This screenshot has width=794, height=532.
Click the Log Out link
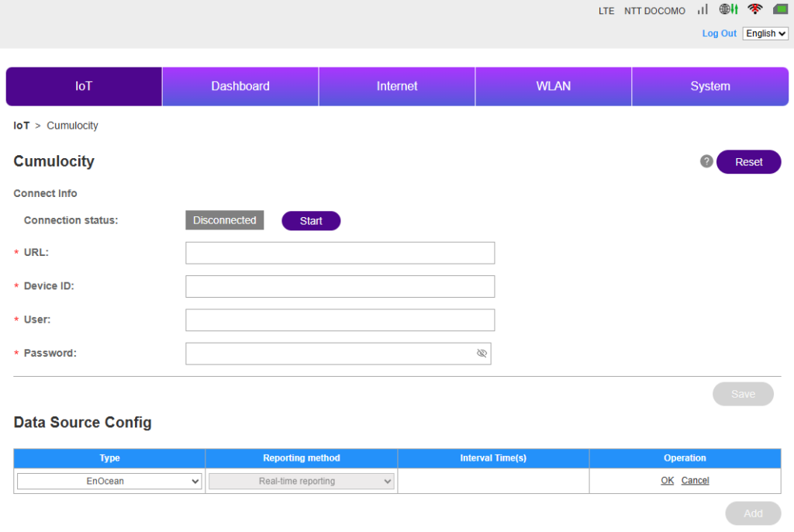pyautogui.click(x=719, y=33)
